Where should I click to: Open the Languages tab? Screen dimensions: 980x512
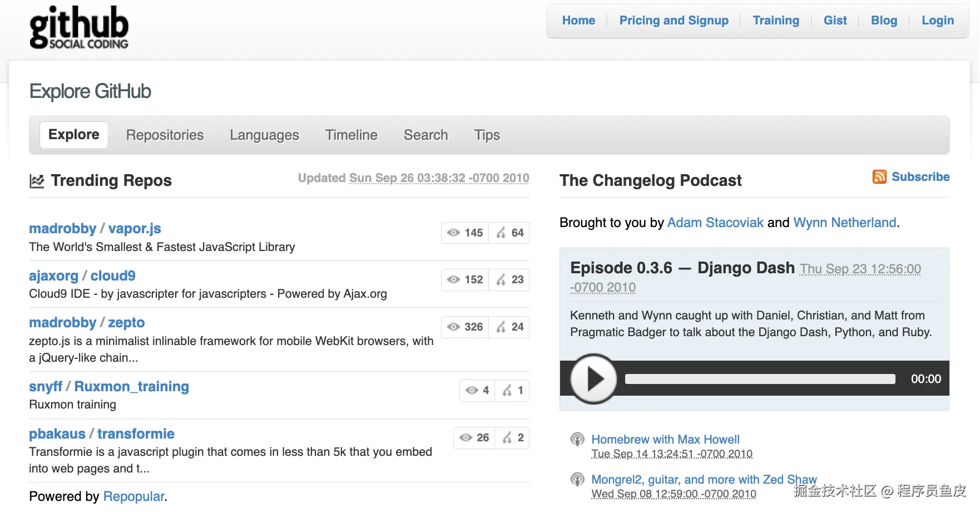pyautogui.click(x=264, y=135)
